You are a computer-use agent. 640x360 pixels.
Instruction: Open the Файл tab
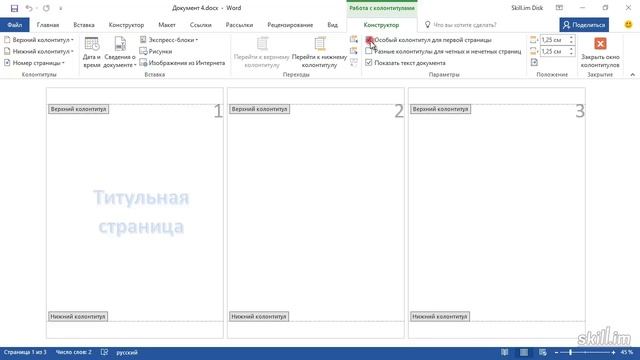coord(15,25)
